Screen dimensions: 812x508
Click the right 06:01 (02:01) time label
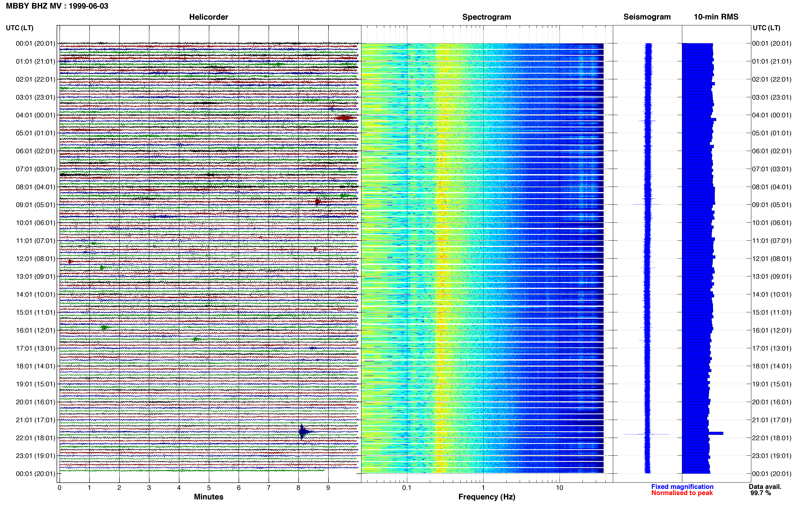coord(772,151)
